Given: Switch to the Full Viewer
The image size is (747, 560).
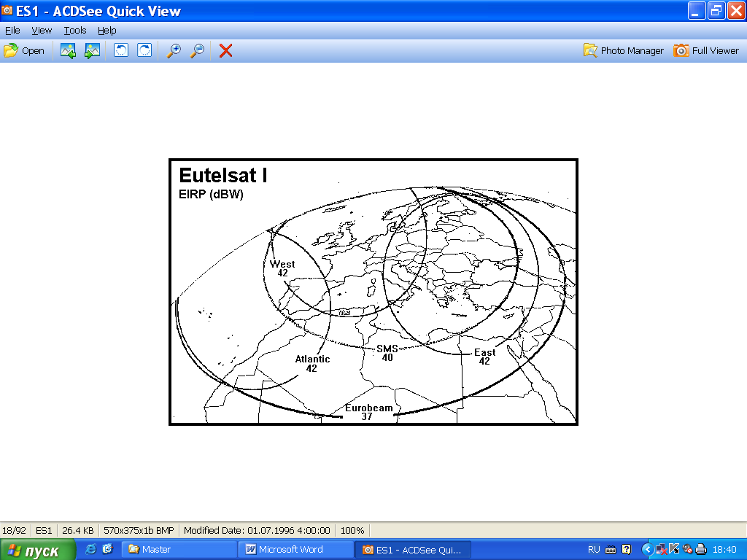Looking at the screenshot, I should pos(706,50).
